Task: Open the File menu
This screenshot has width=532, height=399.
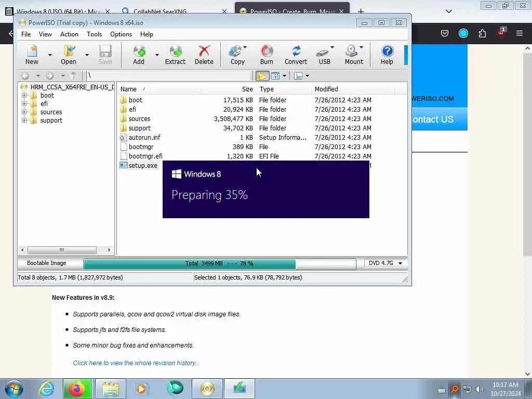Action: tap(26, 34)
